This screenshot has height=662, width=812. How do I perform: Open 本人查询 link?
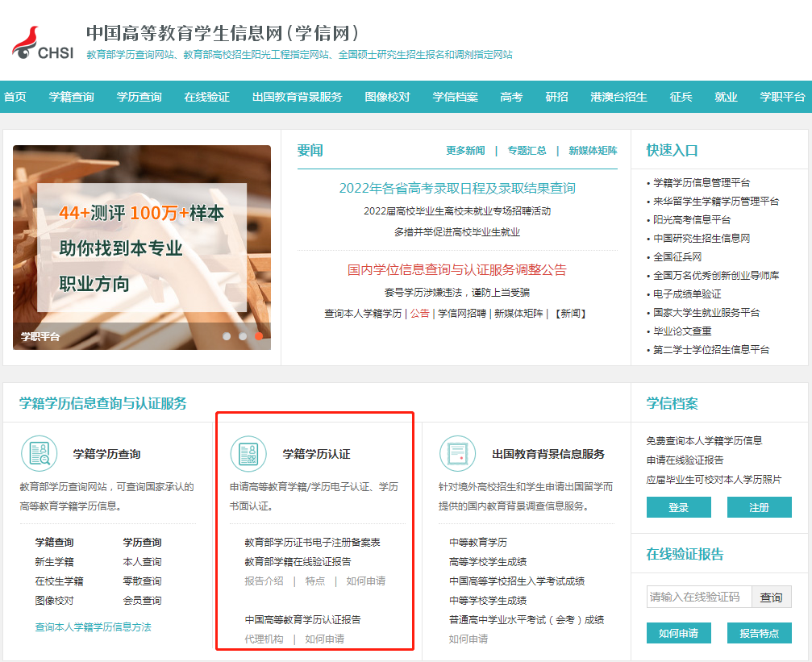pos(143,562)
